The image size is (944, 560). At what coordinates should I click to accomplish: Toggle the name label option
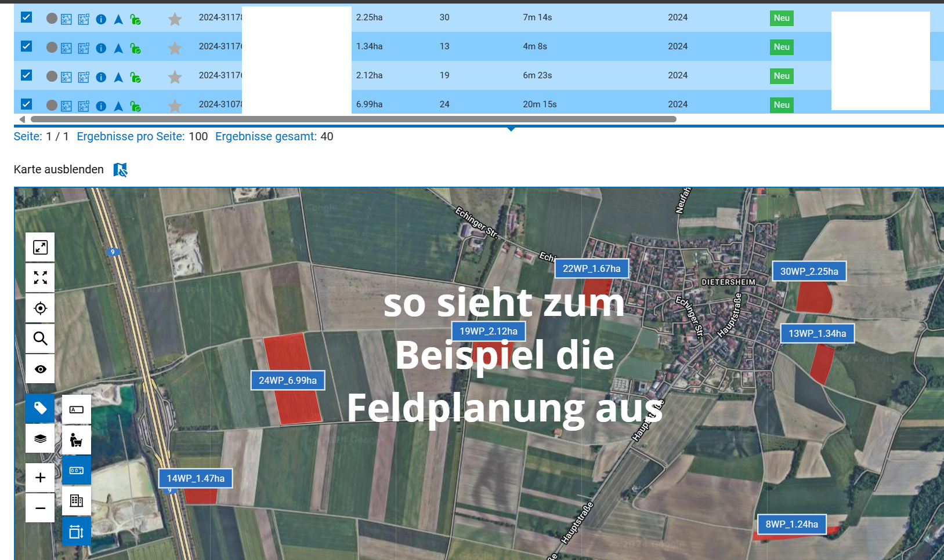tap(77, 409)
